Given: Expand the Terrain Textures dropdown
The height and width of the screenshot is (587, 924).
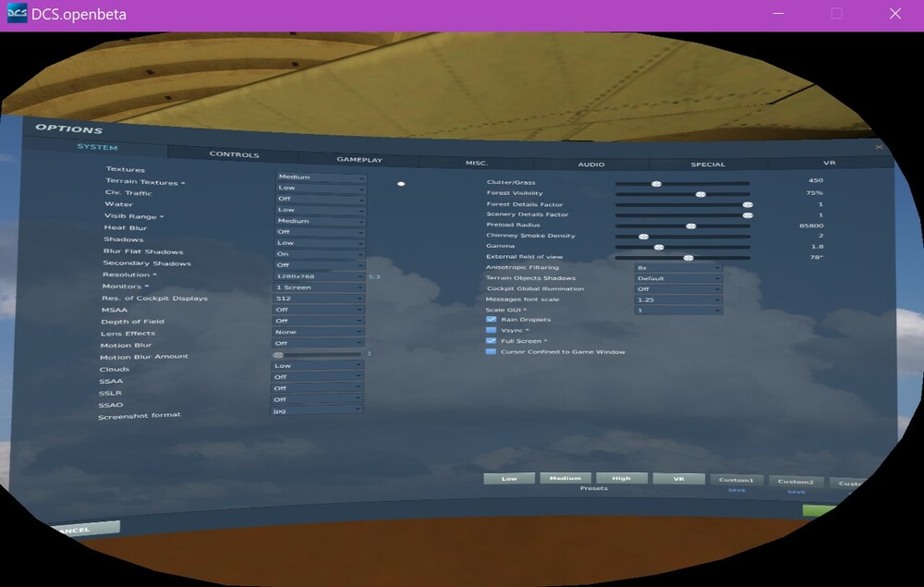Looking at the screenshot, I should click(322, 188).
